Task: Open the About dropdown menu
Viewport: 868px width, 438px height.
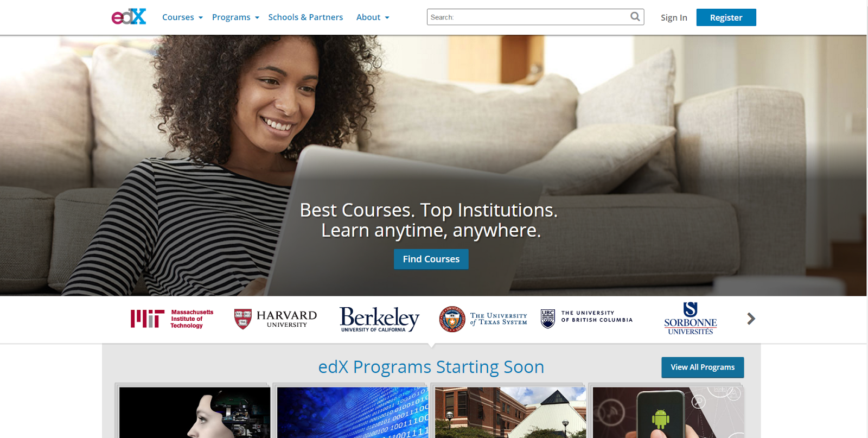Action: tap(373, 17)
